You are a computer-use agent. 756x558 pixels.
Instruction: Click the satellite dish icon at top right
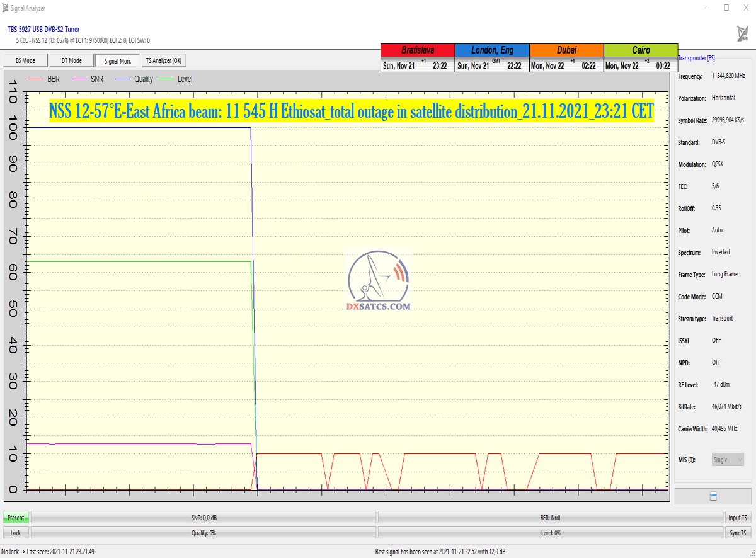[x=742, y=33]
